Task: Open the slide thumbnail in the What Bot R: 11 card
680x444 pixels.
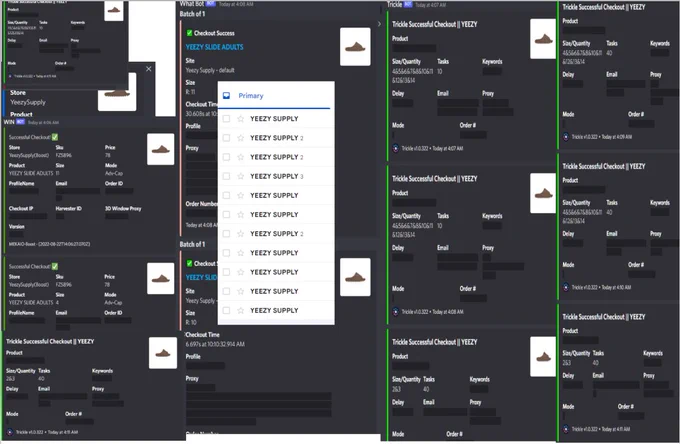Action: (x=355, y=47)
